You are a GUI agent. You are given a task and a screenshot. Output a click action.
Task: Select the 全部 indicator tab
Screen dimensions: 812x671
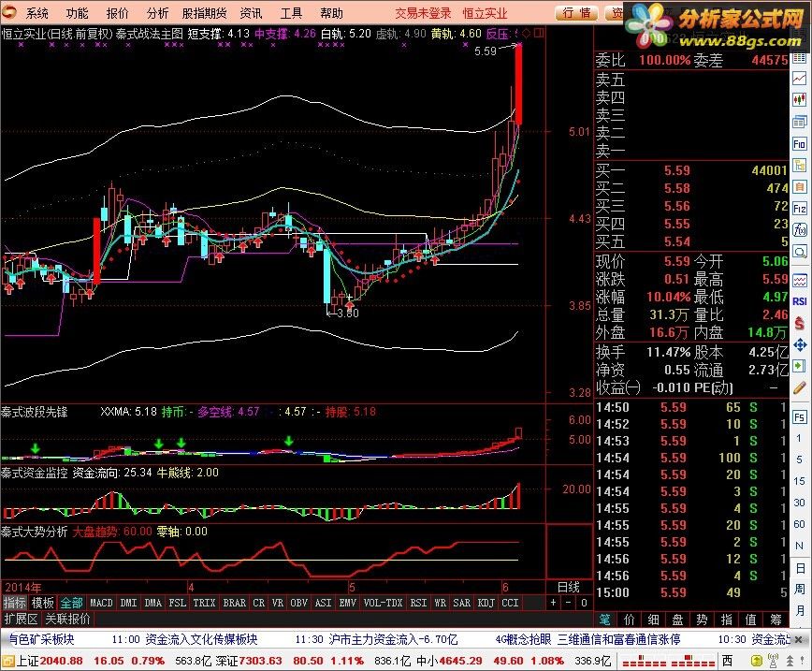click(71, 603)
